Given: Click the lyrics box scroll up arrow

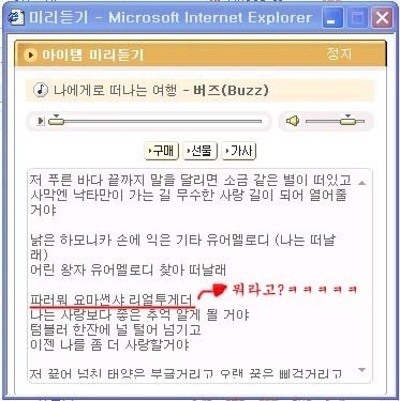Looking at the screenshot, I should (362, 183).
